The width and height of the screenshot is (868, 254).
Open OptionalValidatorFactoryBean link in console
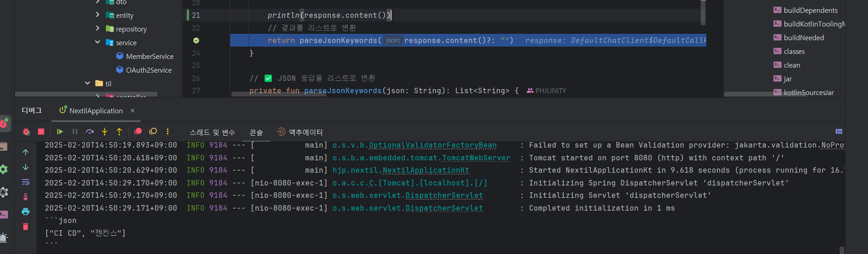pyautogui.click(x=433, y=145)
